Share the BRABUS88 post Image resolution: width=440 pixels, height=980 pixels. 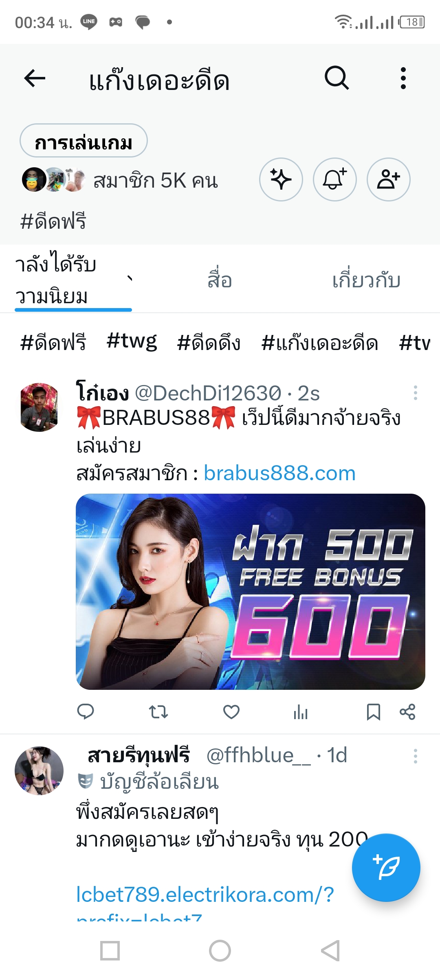[407, 712]
